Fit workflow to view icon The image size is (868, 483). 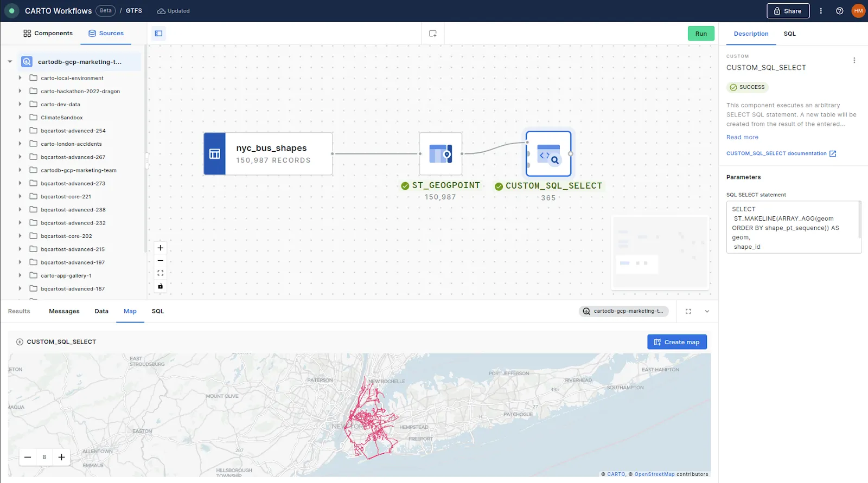point(161,273)
